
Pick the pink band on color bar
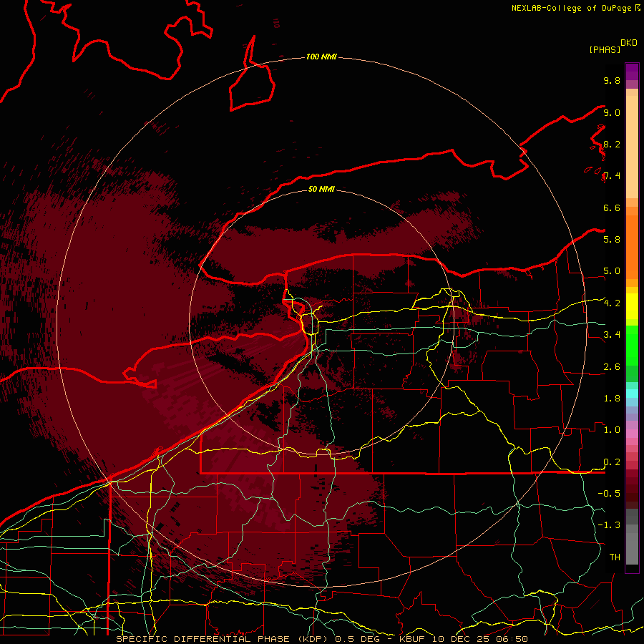tap(632, 434)
